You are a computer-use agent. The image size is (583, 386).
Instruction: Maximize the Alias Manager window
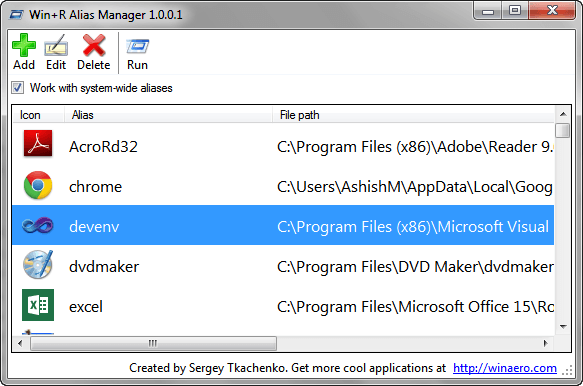point(515,11)
